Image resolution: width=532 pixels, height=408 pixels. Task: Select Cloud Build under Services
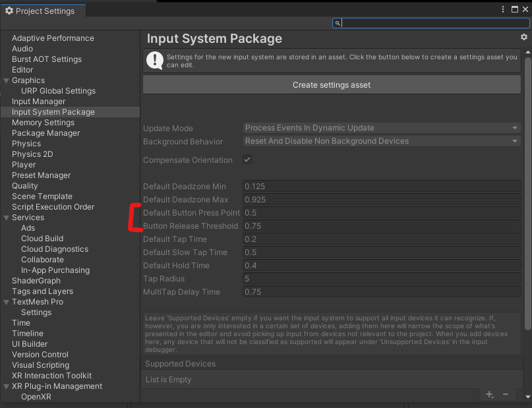(x=42, y=239)
